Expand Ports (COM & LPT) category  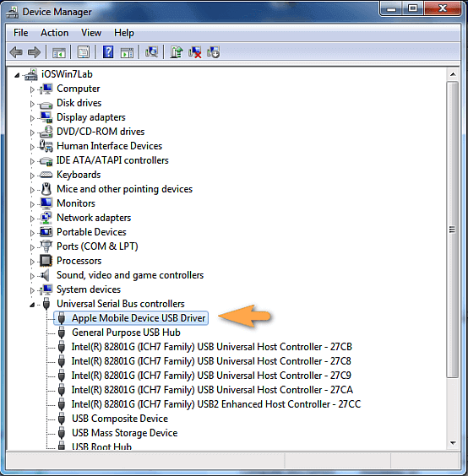[32, 246]
